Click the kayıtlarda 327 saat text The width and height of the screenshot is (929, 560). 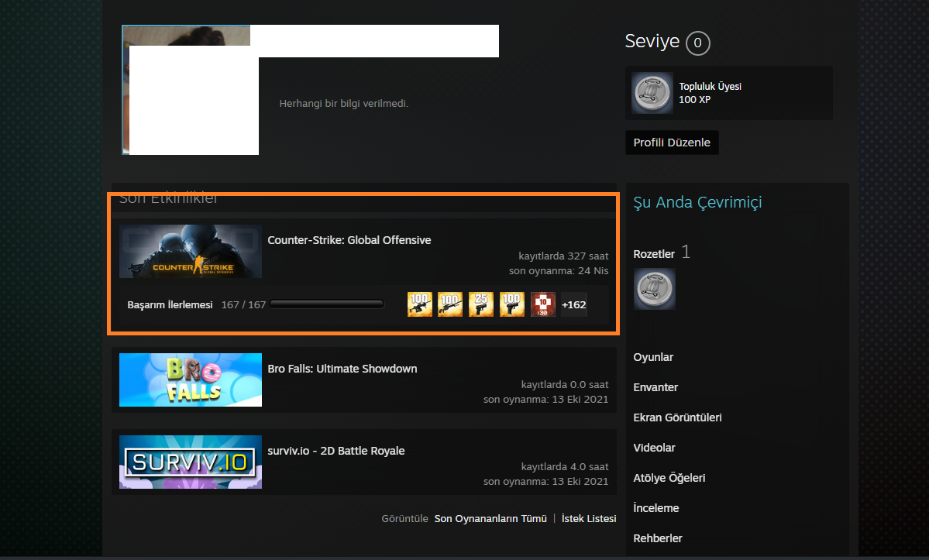563,256
